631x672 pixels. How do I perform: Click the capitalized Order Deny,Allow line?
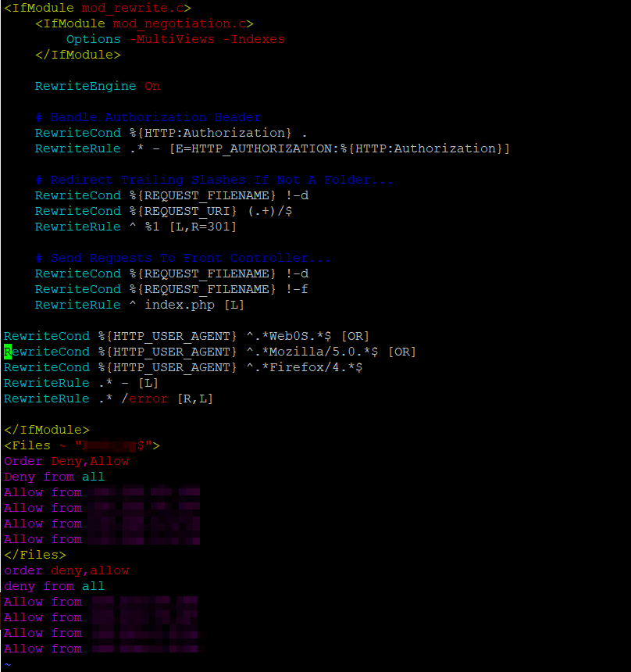tap(66, 461)
